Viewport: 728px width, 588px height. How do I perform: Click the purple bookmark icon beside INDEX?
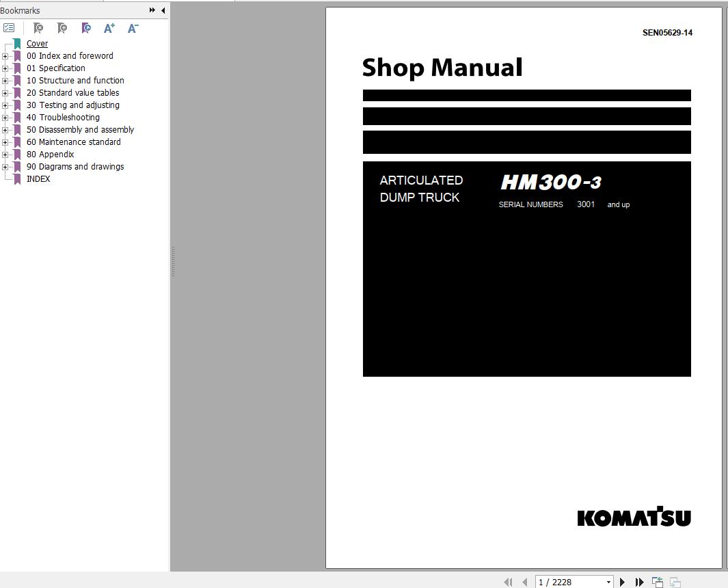[17, 179]
